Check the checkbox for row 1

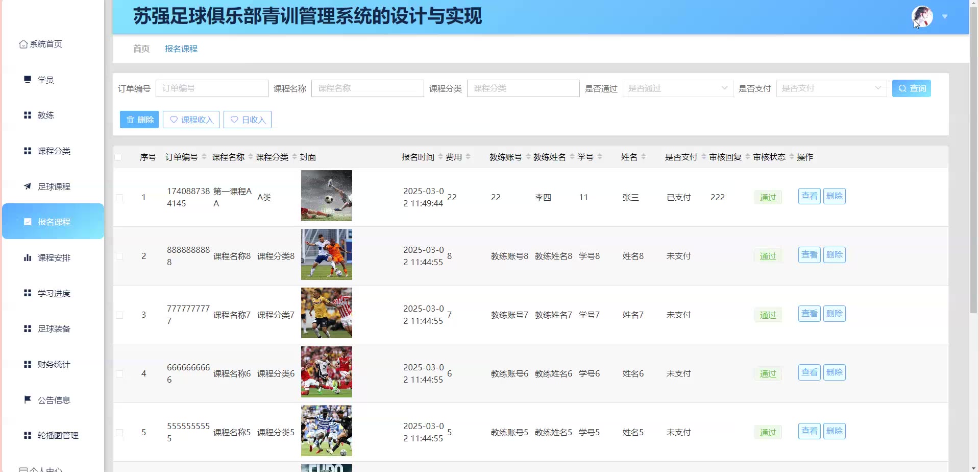(x=119, y=198)
